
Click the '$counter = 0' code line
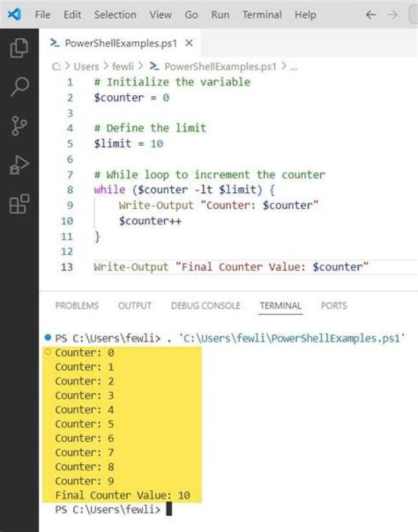click(x=132, y=98)
